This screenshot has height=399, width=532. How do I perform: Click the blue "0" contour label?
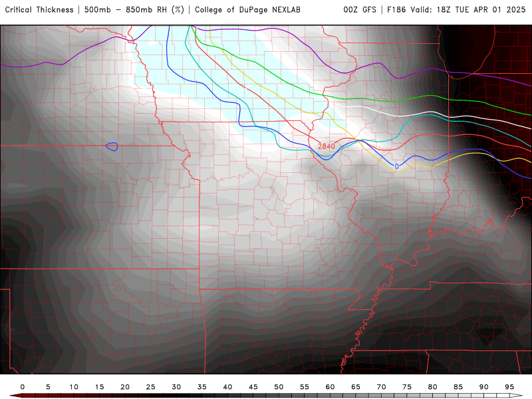[x=396, y=167]
